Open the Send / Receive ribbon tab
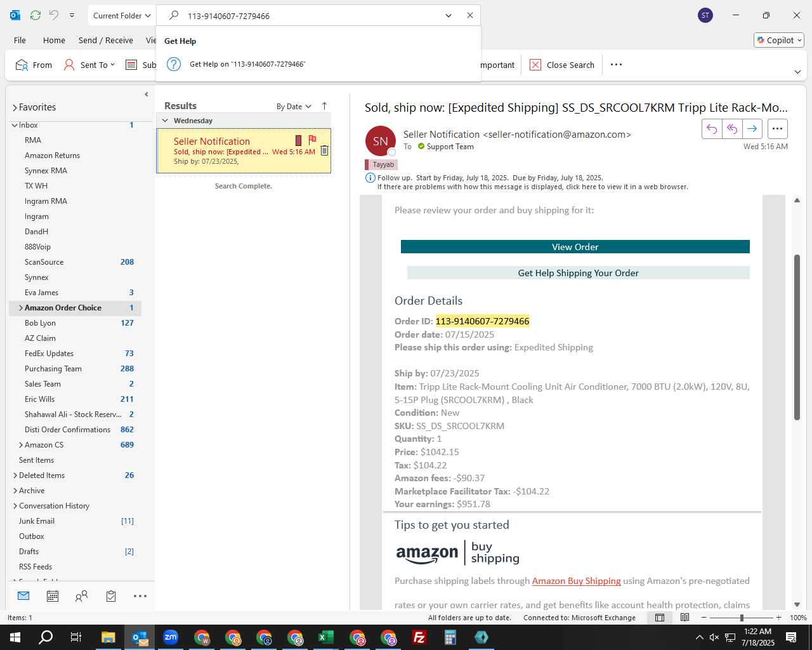 point(106,40)
